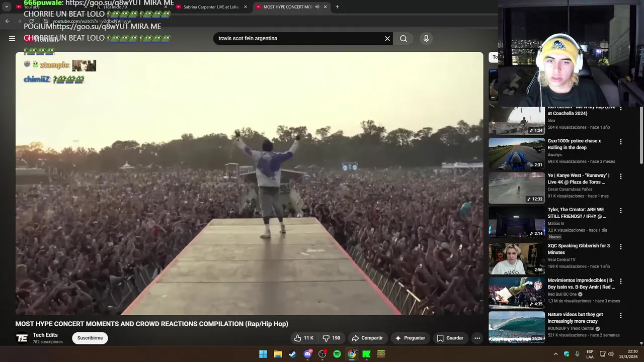Open XQC Speaking Gibberish thumbnail
644x362 pixels.
pos(517,258)
